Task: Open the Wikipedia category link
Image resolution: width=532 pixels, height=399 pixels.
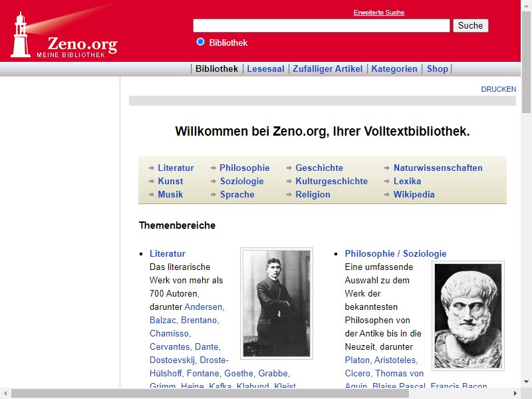Action: 414,194
